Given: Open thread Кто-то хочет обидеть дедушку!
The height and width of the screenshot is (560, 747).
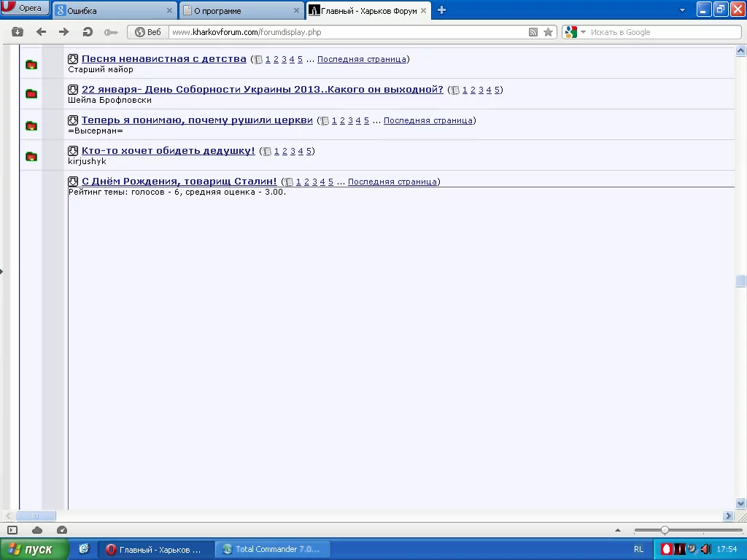Looking at the screenshot, I should 169,150.
